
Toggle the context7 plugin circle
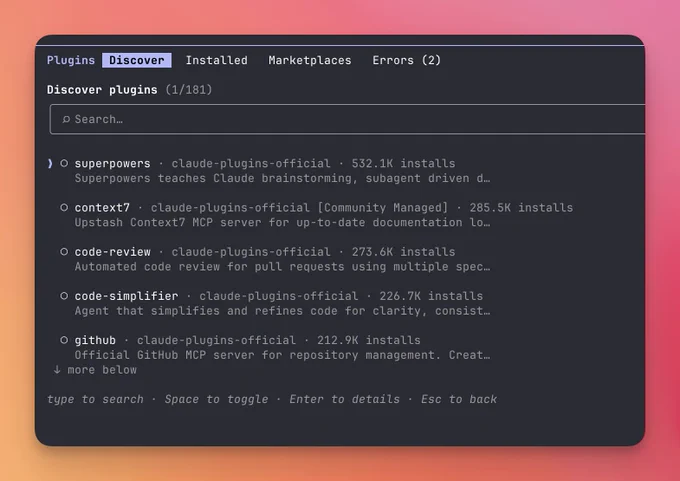tap(64, 208)
